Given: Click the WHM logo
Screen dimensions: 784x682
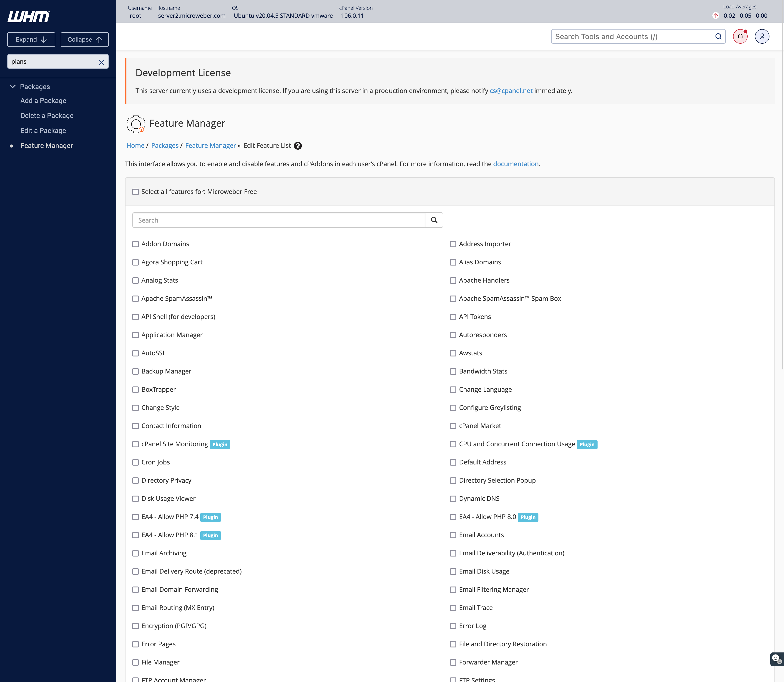Looking at the screenshot, I should pos(29,16).
